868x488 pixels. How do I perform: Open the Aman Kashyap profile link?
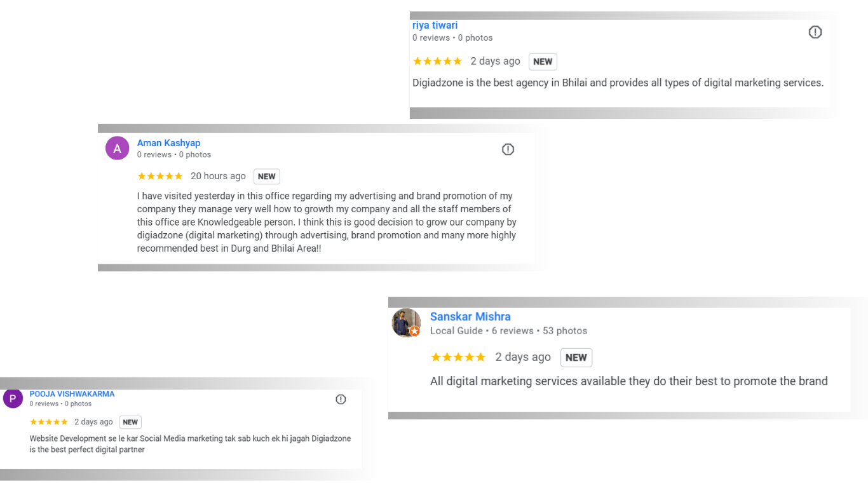[x=168, y=143]
